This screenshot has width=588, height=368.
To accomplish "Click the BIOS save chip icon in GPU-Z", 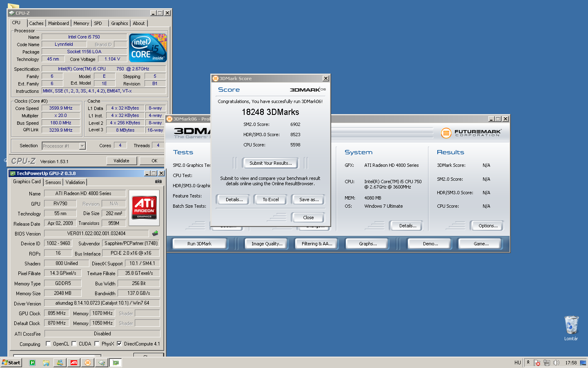I will tap(155, 233).
